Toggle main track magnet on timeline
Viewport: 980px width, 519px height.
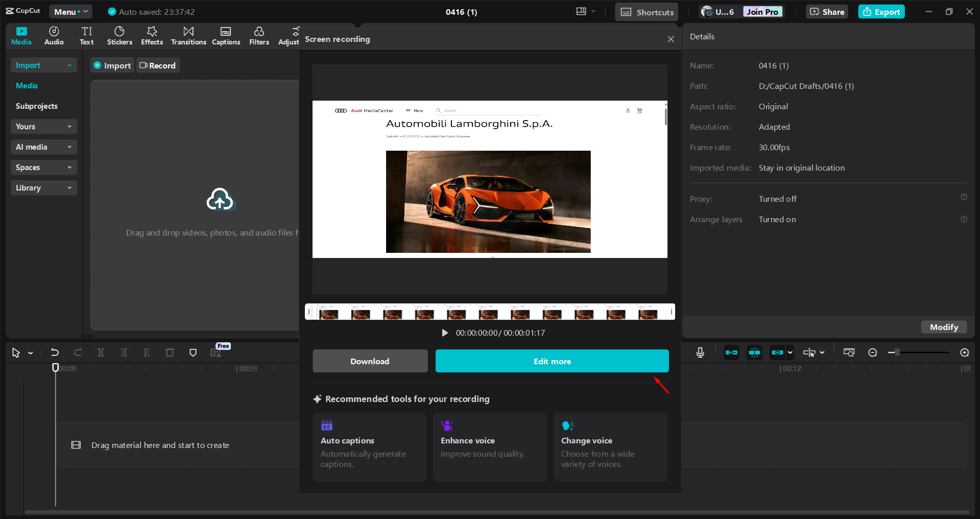click(x=731, y=352)
